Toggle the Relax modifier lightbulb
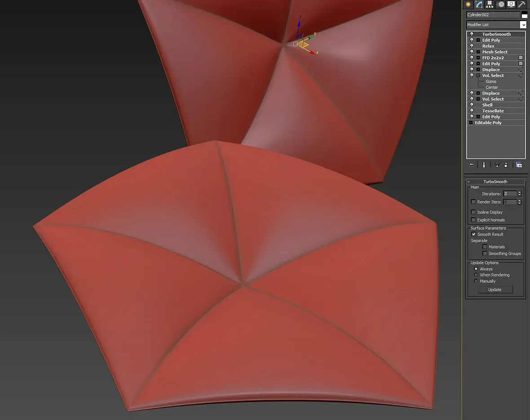Screen dimensions: 530x420 tap(472, 46)
